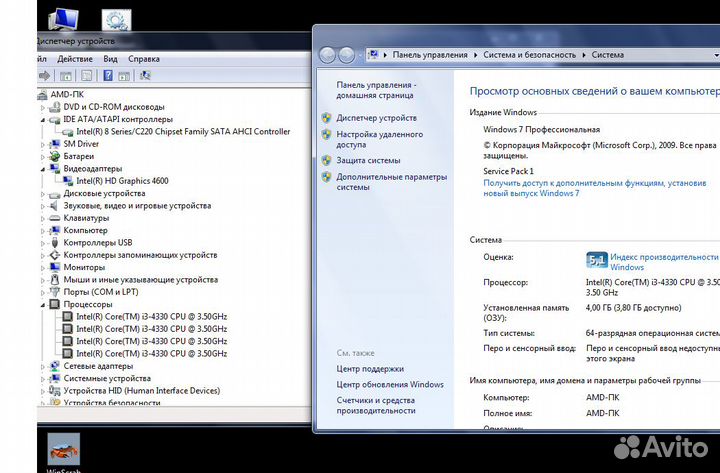Click the Батареи battery icon
720x473 pixels.
tap(55, 156)
